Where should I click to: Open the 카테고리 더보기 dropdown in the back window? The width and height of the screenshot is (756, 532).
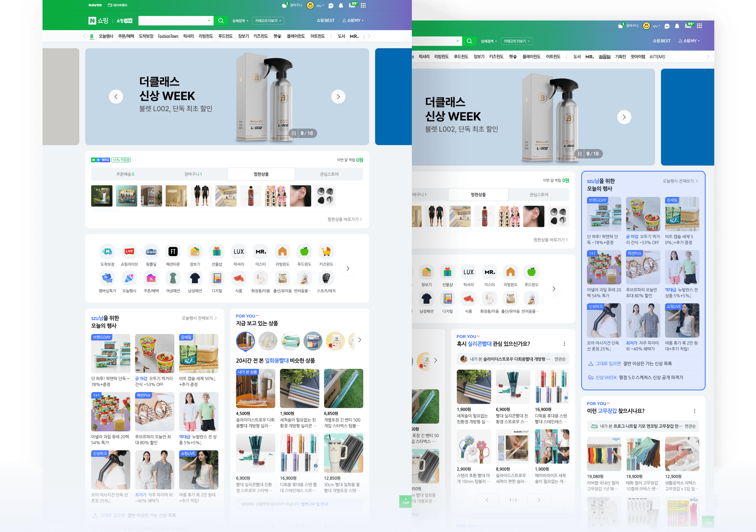point(517,41)
